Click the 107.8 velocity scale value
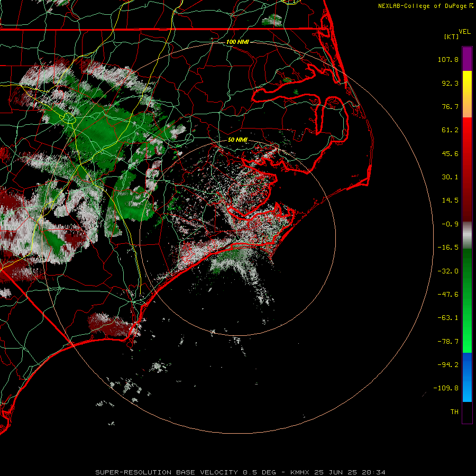The height and width of the screenshot is (476, 476). click(448, 59)
